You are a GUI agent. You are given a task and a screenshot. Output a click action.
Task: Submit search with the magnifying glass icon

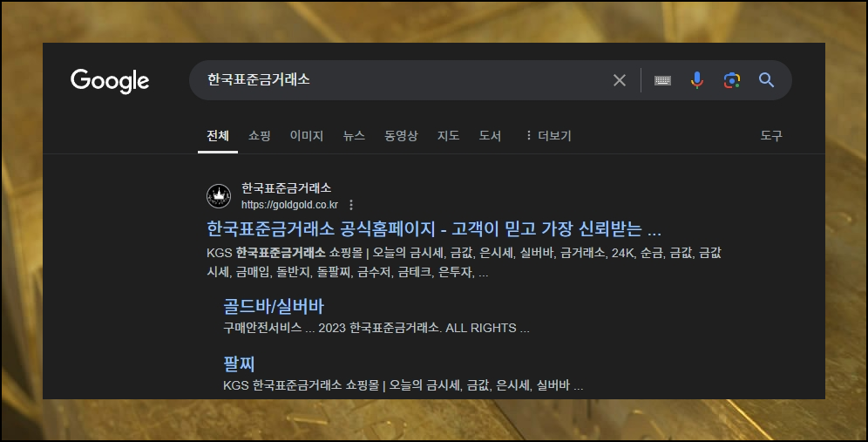(767, 80)
